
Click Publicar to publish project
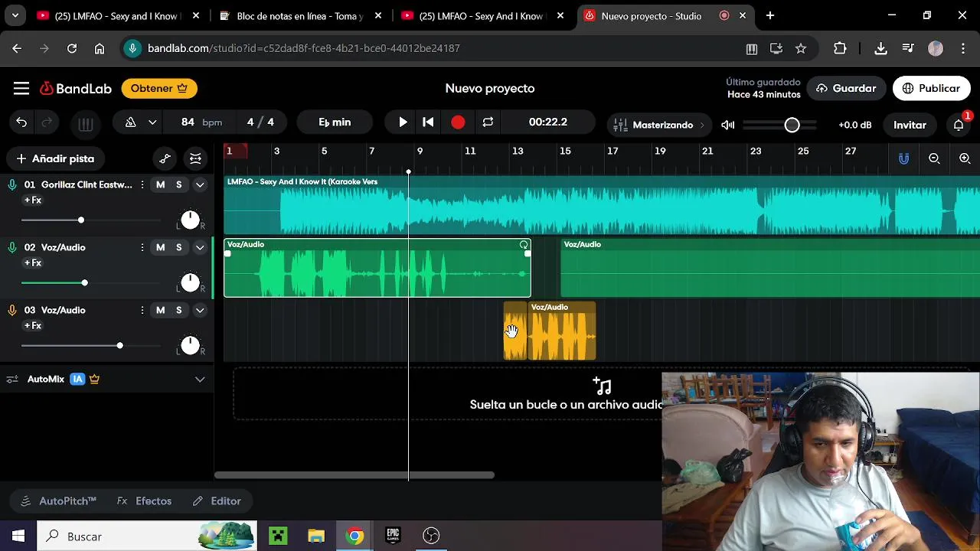pos(931,89)
